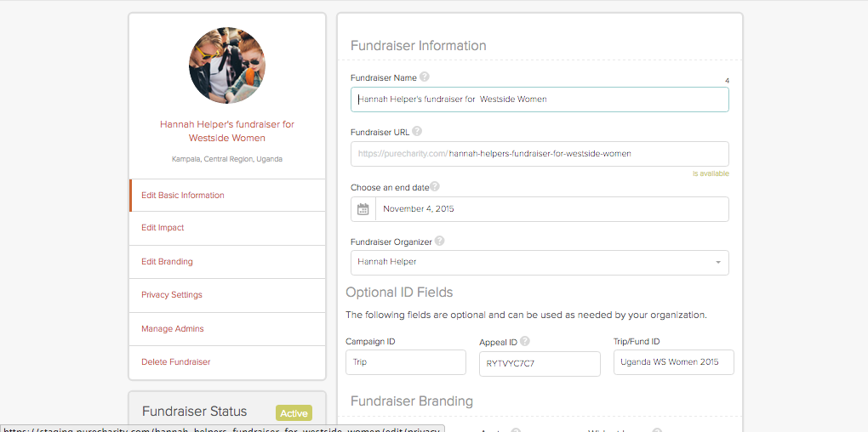
Task: Click the fundraiser profile photo
Action: tap(227, 65)
